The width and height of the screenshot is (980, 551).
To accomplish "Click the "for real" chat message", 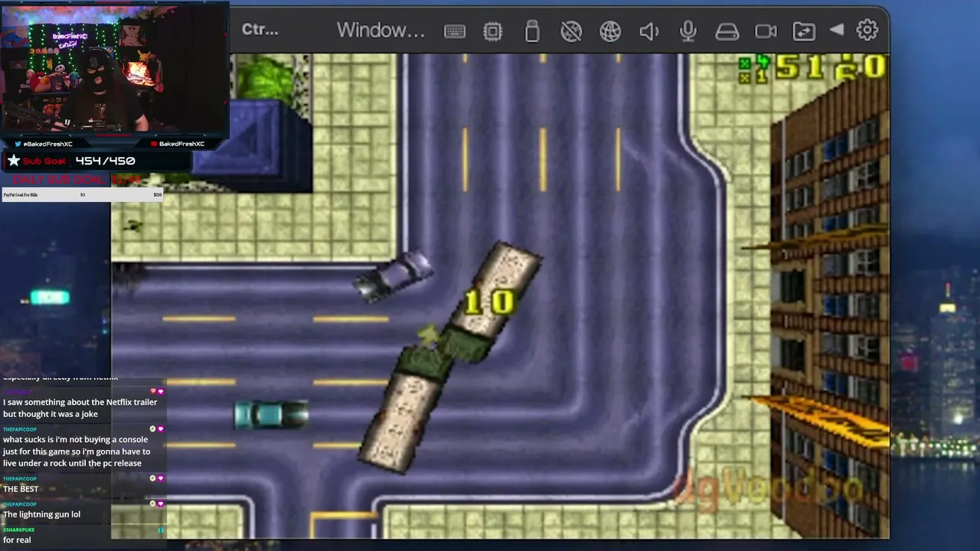I will pyautogui.click(x=17, y=540).
